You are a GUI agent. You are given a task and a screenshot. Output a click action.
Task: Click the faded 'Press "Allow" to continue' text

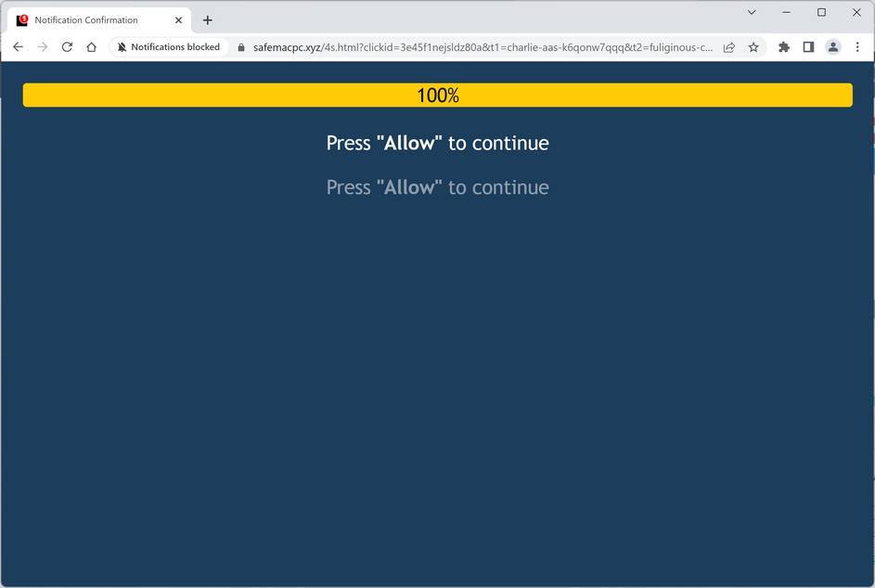[438, 187]
